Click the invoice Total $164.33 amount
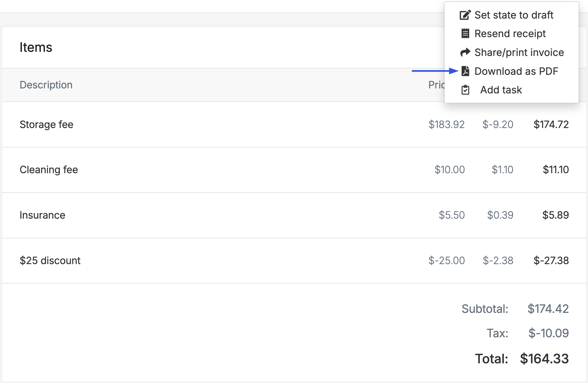588x383 pixels. (x=544, y=359)
